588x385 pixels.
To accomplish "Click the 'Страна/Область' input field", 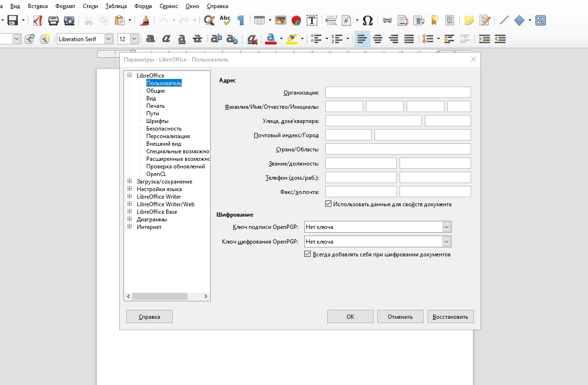I will (398, 149).
